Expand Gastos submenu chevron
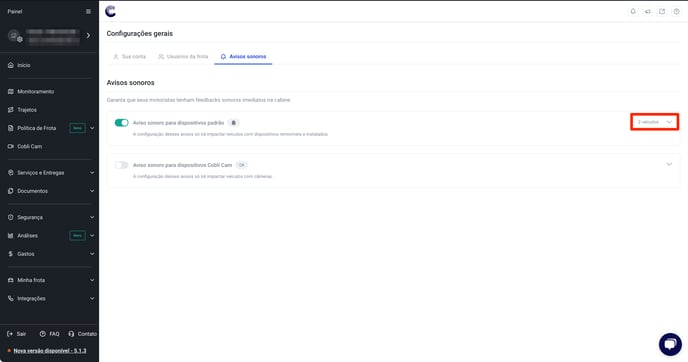Image resolution: width=688 pixels, height=362 pixels. pos(92,254)
